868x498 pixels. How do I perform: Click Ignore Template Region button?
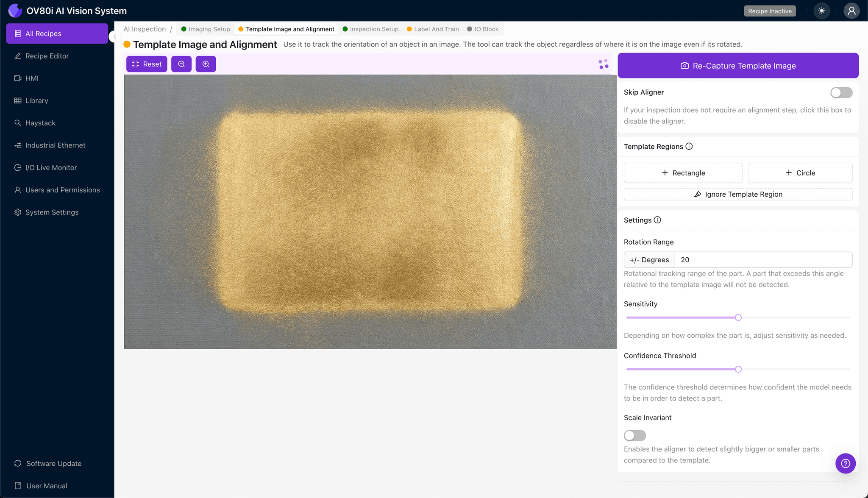pos(738,194)
